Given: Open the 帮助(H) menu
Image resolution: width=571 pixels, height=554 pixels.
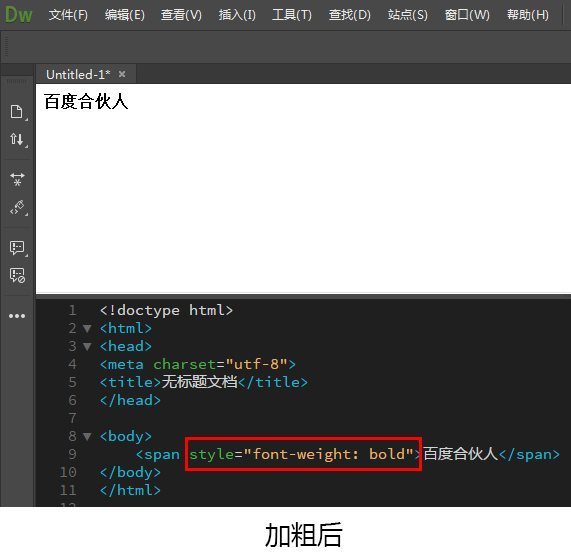Looking at the screenshot, I should click(528, 15).
